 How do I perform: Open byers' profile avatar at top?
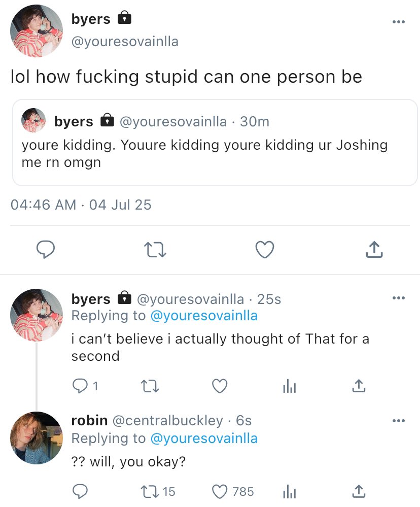[36, 31]
